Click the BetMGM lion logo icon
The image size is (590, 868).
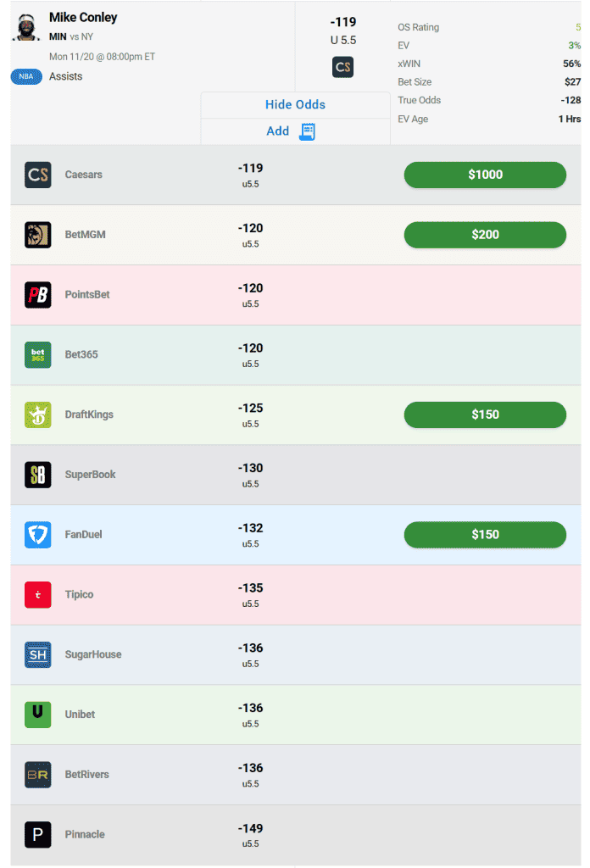(38, 235)
